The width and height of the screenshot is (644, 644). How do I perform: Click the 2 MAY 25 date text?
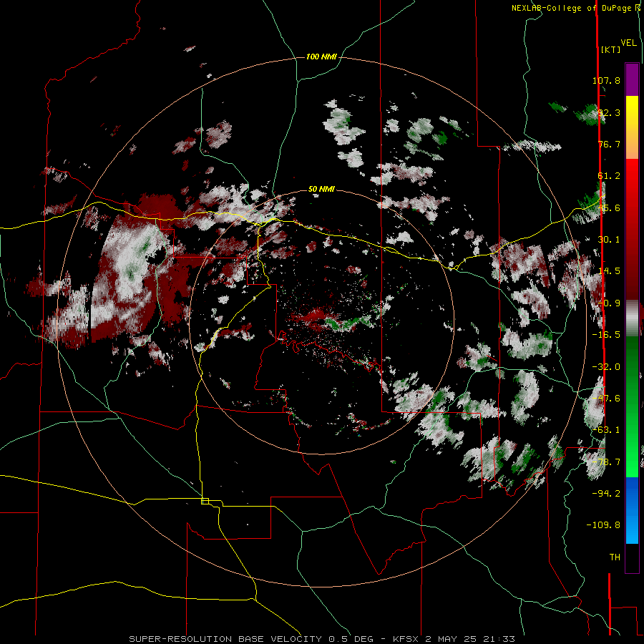click(451, 639)
